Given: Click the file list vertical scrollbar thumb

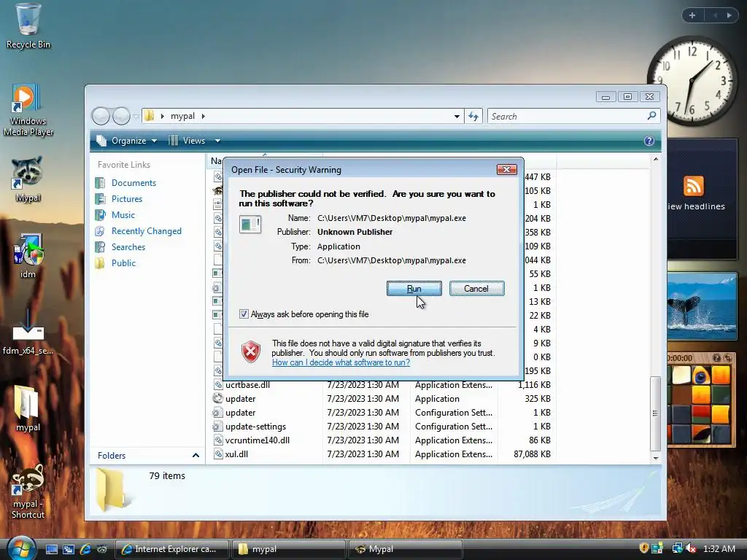Looking at the screenshot, I should tap(656, 413).
